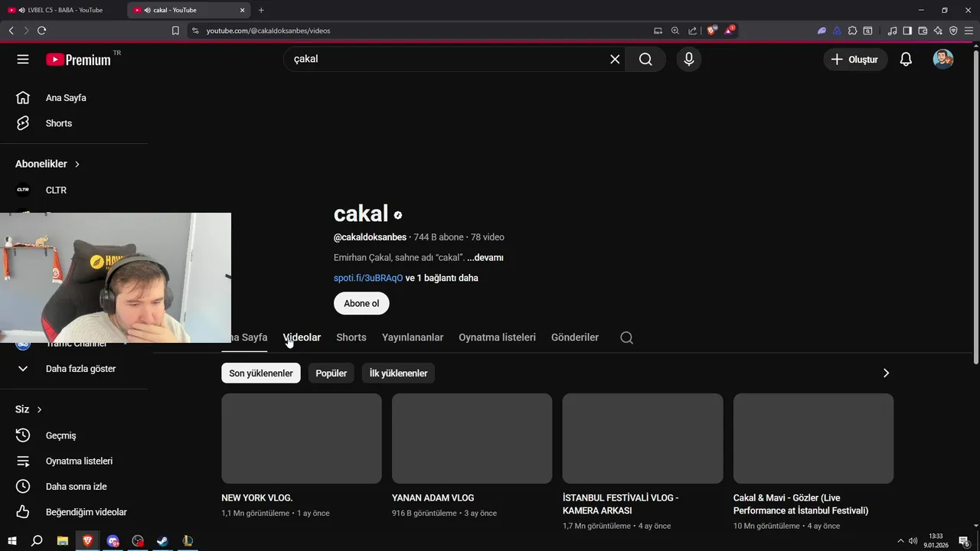Image resolution: width=980 pixels, height=551 pixels.
Task: Open the Brave main menu button
Action: pos(969,31)
